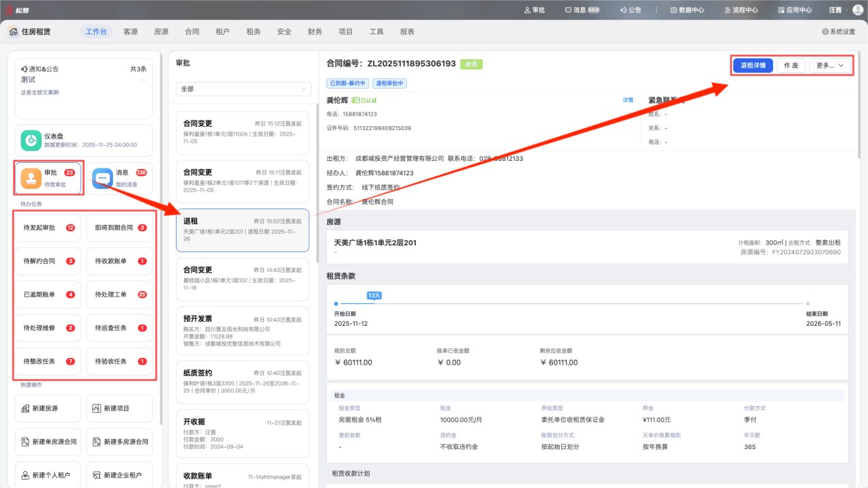The height and width of the screenshot is (488, 868).
Task: Switch to the 房源 tab
Action: [161, 32]
